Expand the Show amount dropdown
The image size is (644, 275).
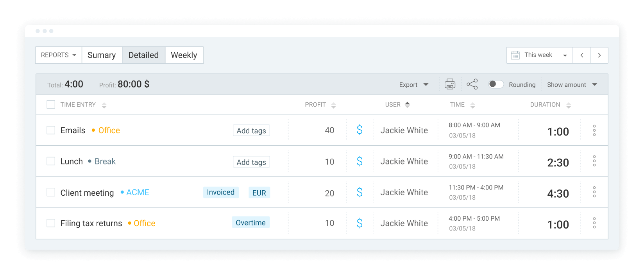572,85
